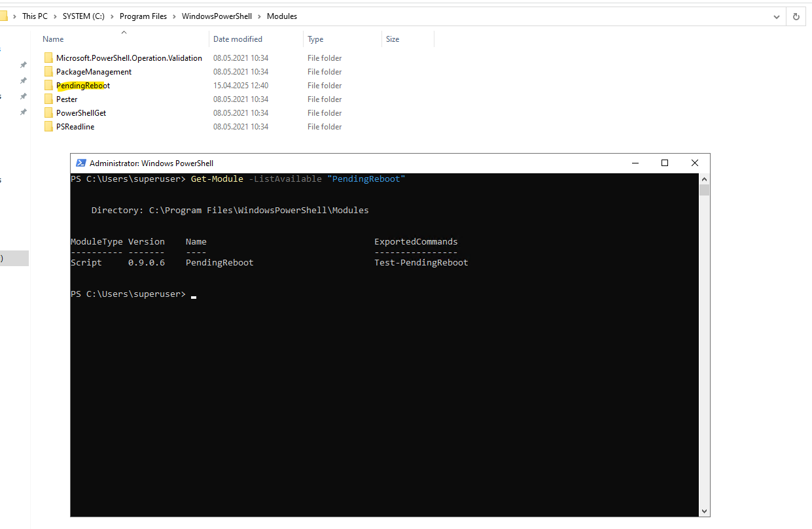Click the Size column header
The width and height of the screenshot is (812, 529).
pyautogui.click(x=393, y=39)
